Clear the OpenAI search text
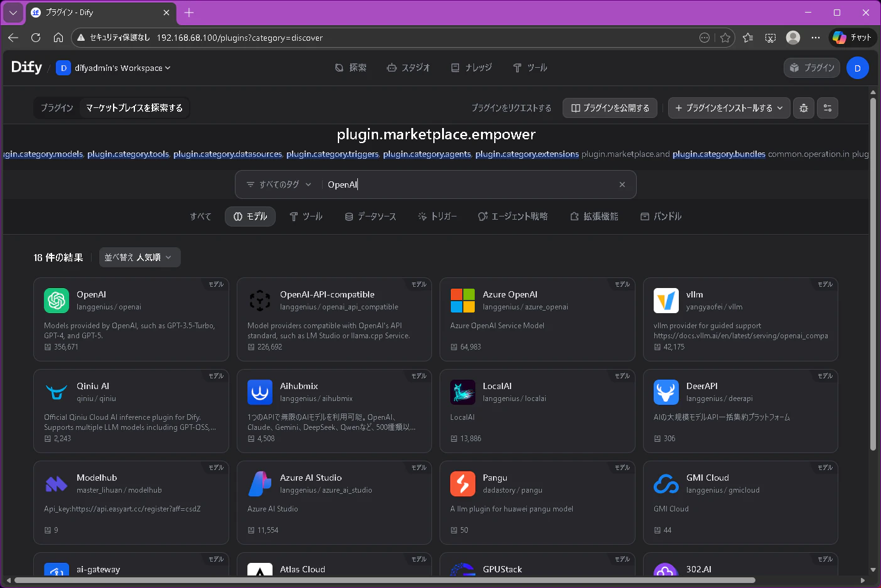The image size is (881, 588). [622, 184]
